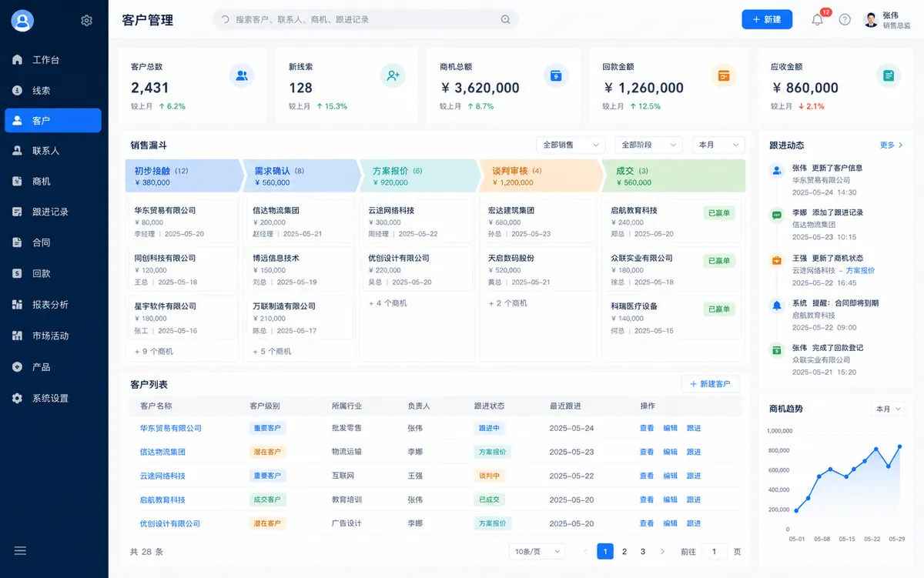Select the 谈判审核 funnel stage

(x=539, y=176)
